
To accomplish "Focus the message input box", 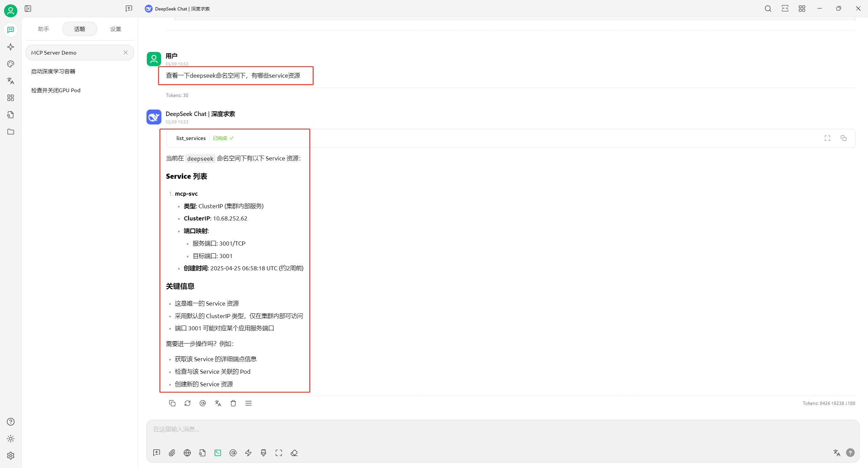I will pyautogui.click(x=502, y=429).
